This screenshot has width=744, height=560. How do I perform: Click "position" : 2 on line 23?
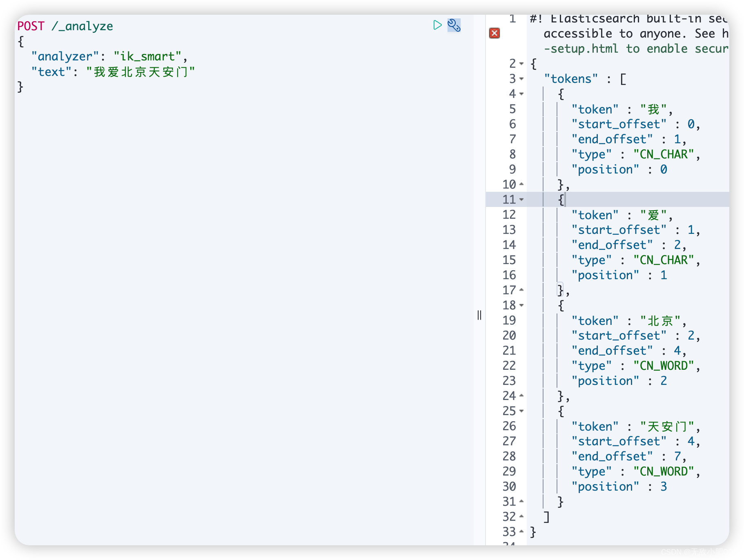coord(619,381)
